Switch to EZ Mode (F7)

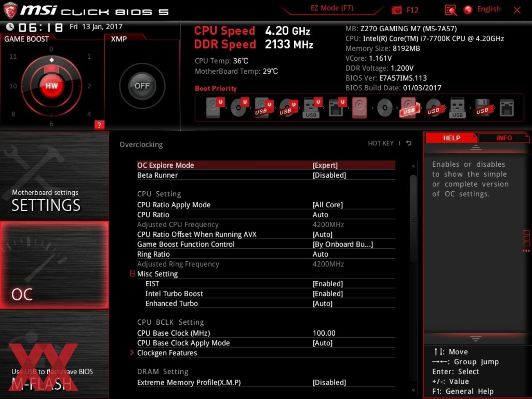[332, 8]
